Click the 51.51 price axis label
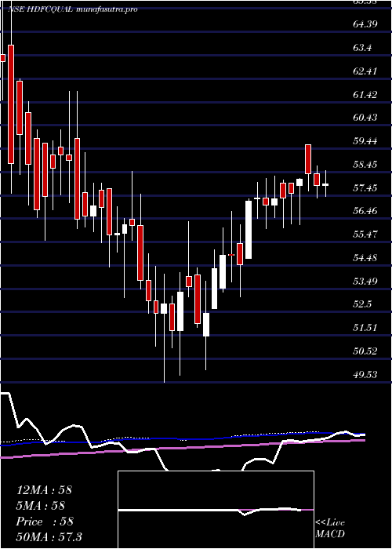Image resolution: width=392 pixels, height=549 pixels. (x=365, y=328)
